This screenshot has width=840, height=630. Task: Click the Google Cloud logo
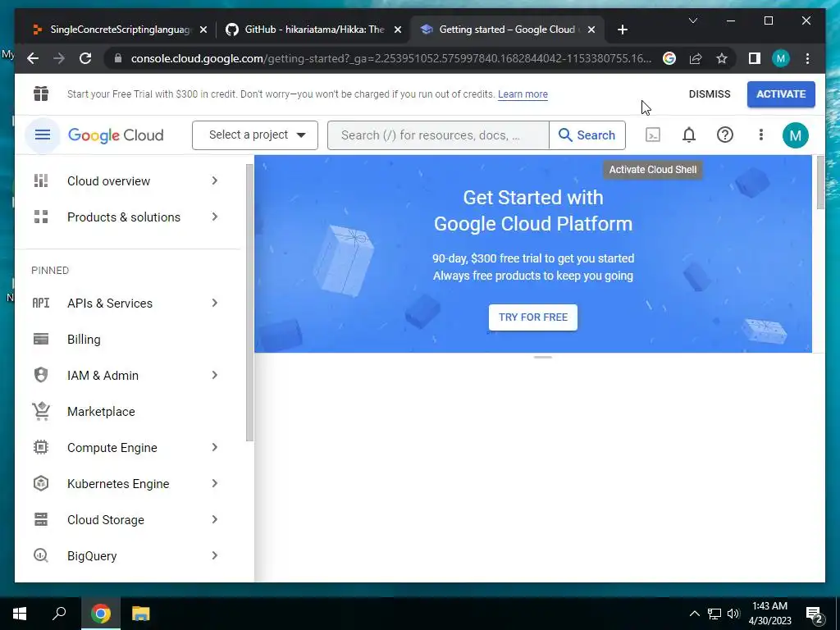116,135
